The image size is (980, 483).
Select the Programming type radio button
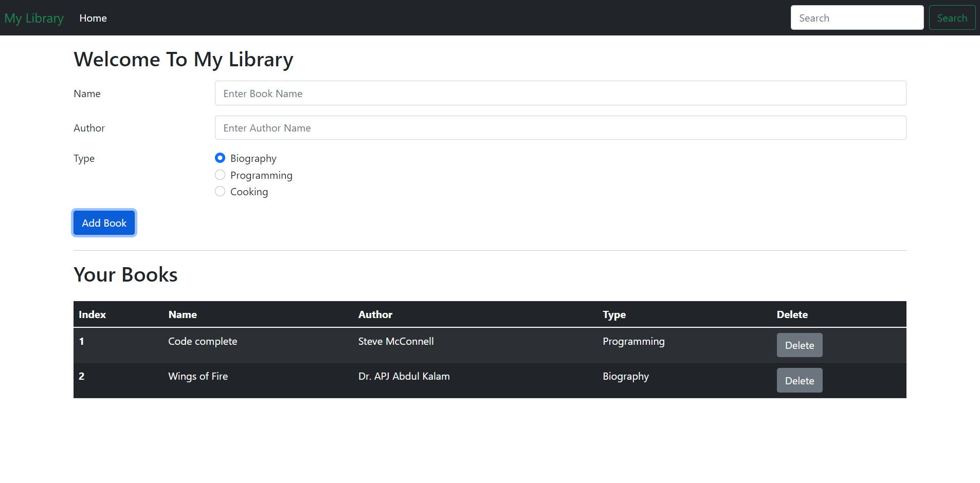[220, 175]
